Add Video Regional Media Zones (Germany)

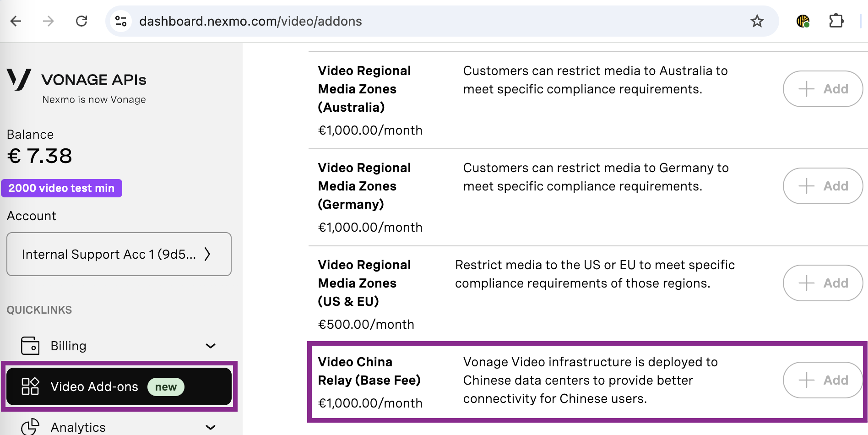(x=823, y=186)
